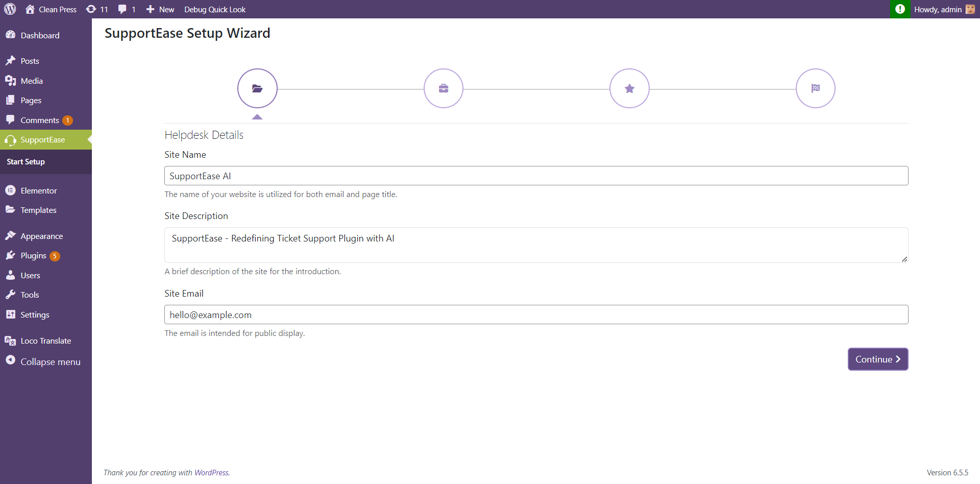
Task: Open the 11 pending updates icon
Action: tap(97, 9)
